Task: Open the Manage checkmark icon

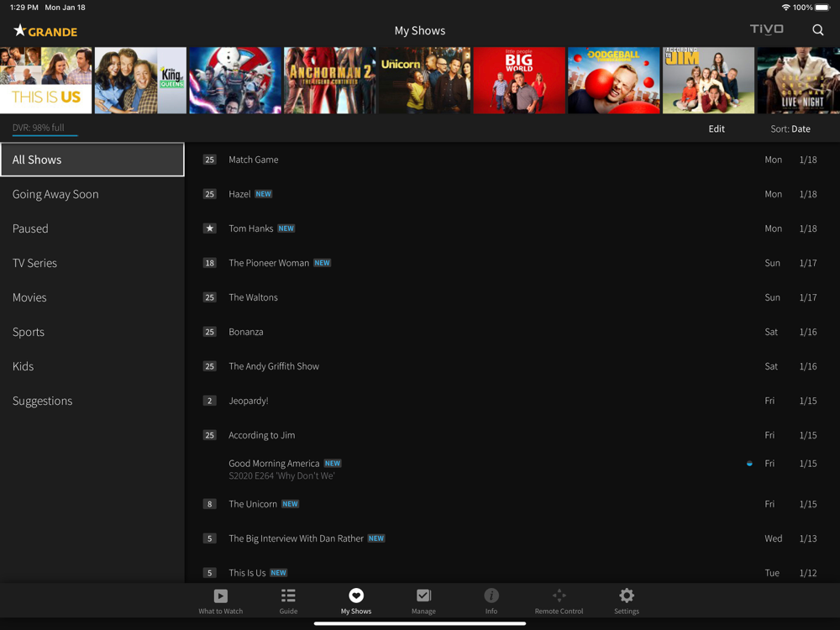Action: click(423, 596)
